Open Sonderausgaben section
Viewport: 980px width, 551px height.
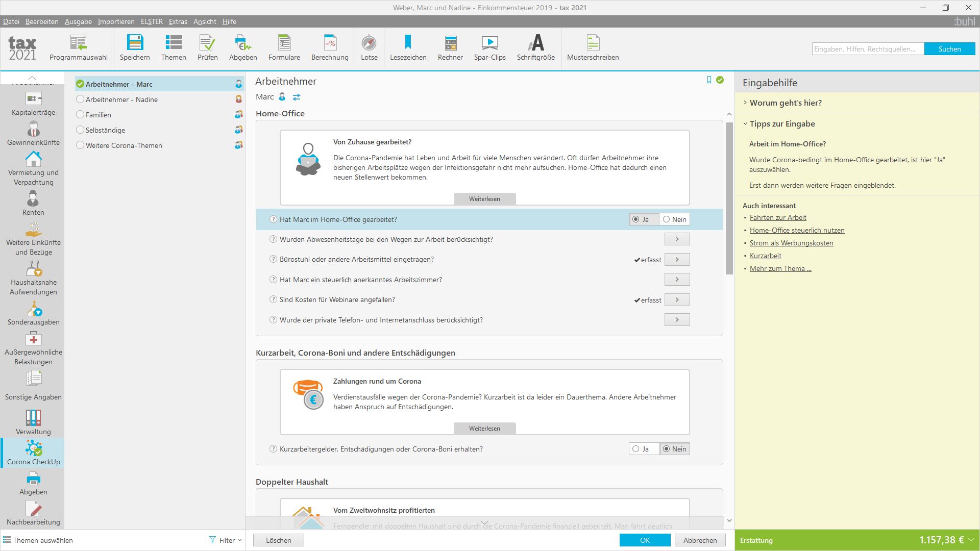pyautogui.click(x=33, y=313)
